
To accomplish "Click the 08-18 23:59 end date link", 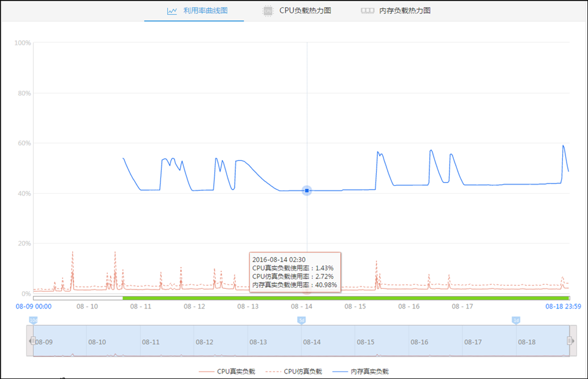I will [563, 307].
